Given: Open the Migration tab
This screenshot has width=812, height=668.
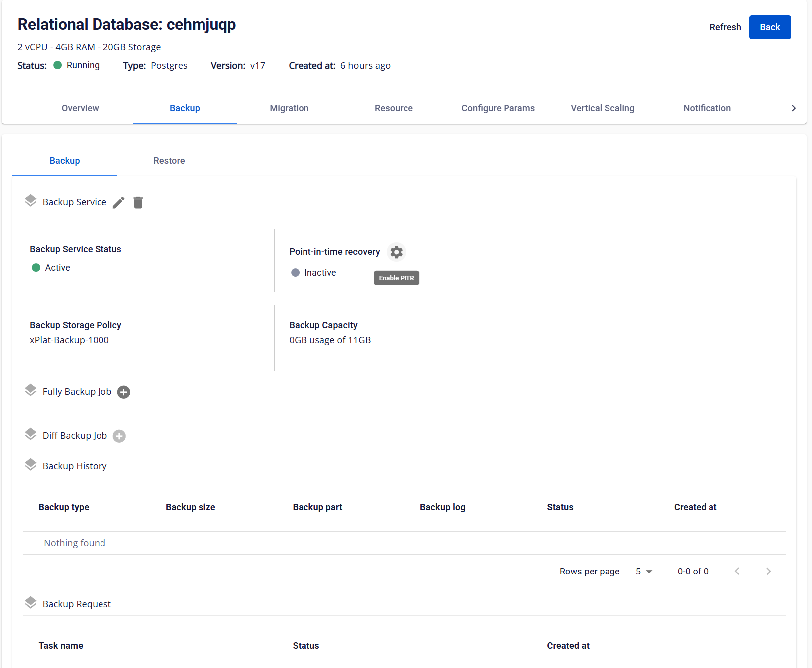Looking at the screenshot, I should (x=289, y=108).
